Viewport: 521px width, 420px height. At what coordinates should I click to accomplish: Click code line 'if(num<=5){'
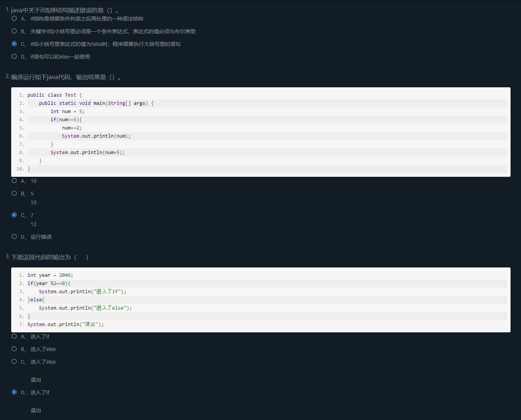[66, 120]
